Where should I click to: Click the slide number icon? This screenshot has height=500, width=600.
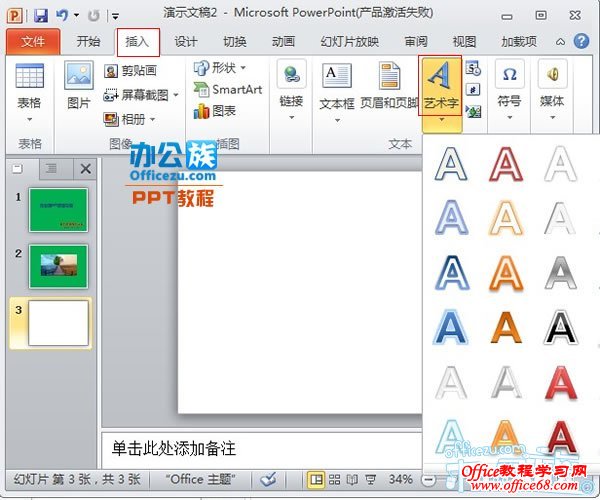pos(473,90)
